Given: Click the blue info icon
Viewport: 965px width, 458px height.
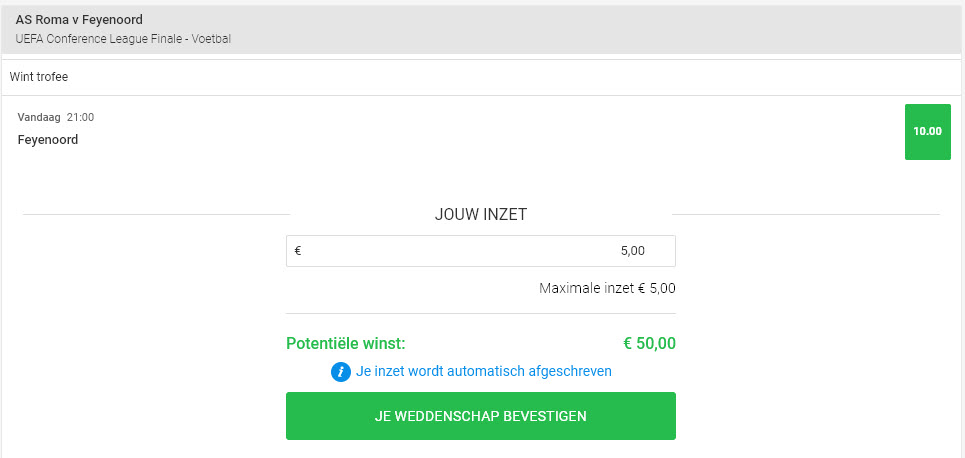Looking at the screenshot, I should pos(341,371).
